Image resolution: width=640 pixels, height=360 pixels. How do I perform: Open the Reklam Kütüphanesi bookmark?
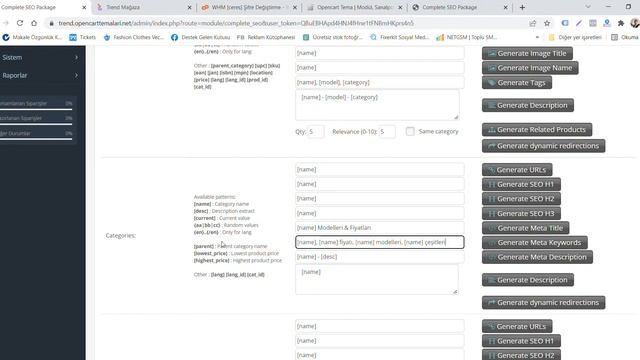[266, 37]
